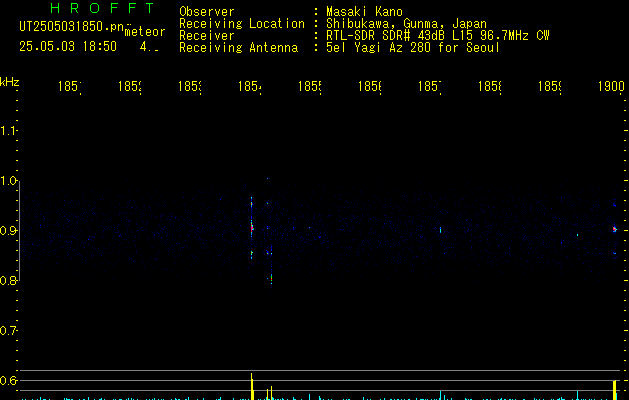Click the 1.0 frequency axis label
The height and width of the screenshot is (400, 629).
(x=8, y=181)
